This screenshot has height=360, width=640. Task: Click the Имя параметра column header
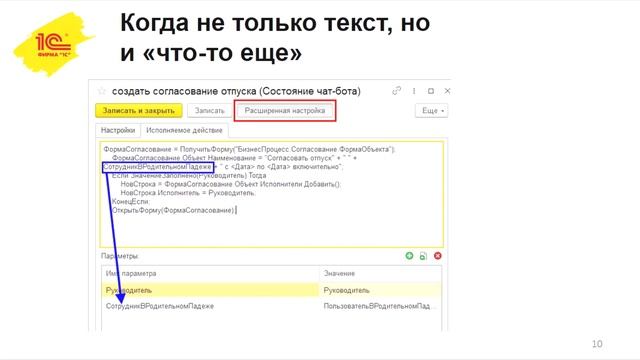210,273
